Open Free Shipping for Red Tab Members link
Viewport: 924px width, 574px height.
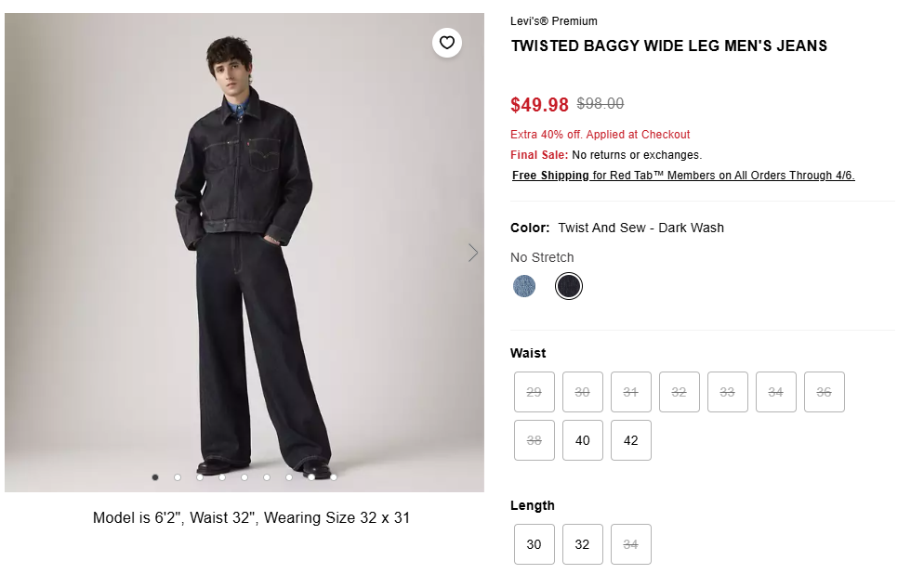(x=683, y=176)
